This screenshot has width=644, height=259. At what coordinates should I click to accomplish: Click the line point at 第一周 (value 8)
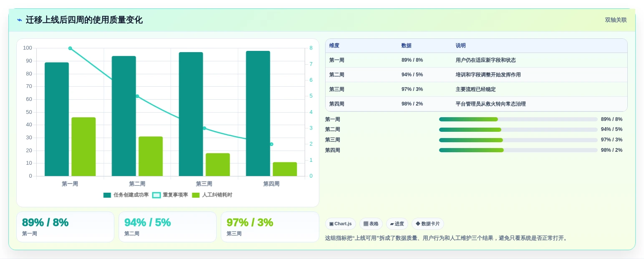pyautogui.click(x=70, y=48)
